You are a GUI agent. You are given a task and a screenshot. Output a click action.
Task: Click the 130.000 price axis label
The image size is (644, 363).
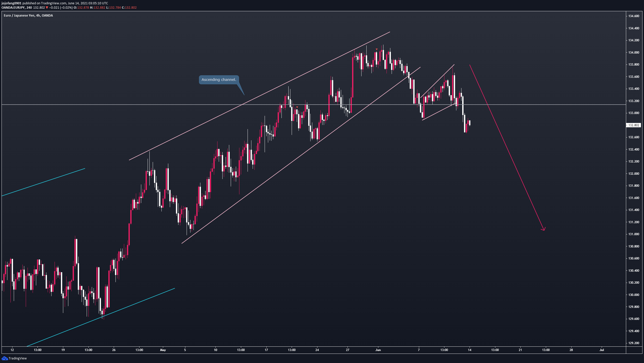click(634, 295)
